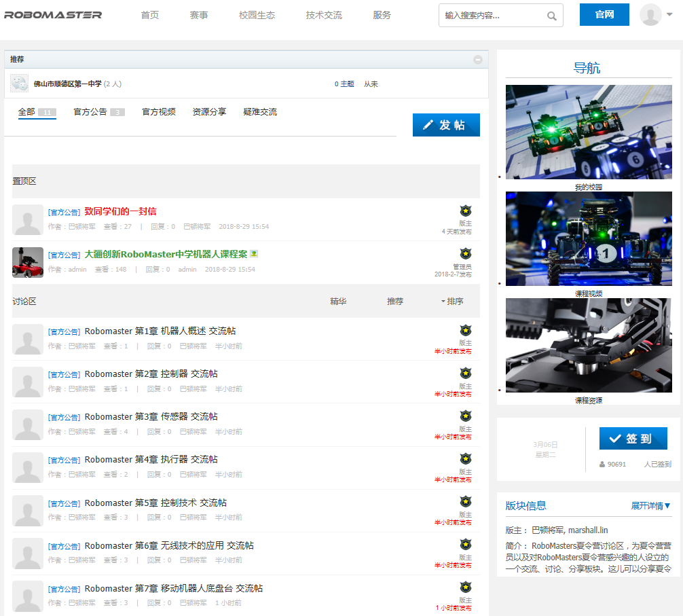Open the 服务 menu item
The width and height of the screenshot is (683, 616).
point(382,15)
